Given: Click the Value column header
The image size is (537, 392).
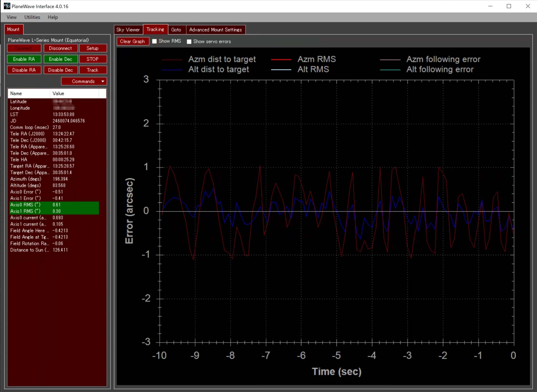Looking at the screenshot, I should pyautogui.click(x=74, y=93).
